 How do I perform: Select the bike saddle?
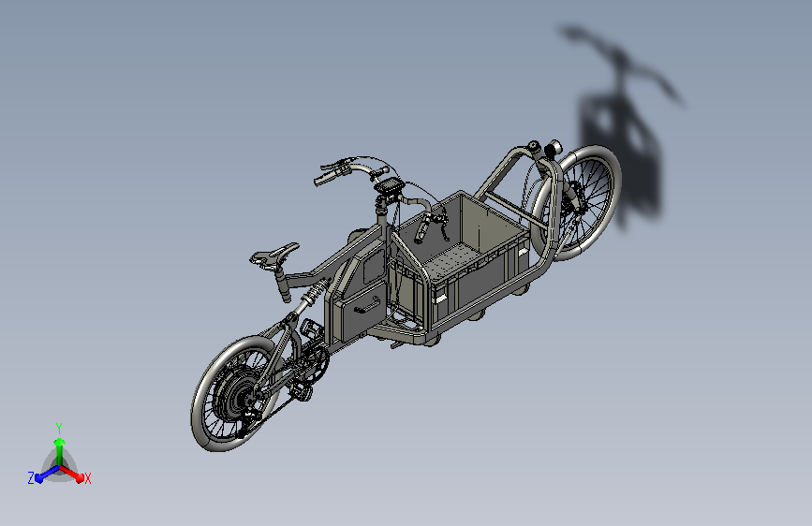[274, 256]
